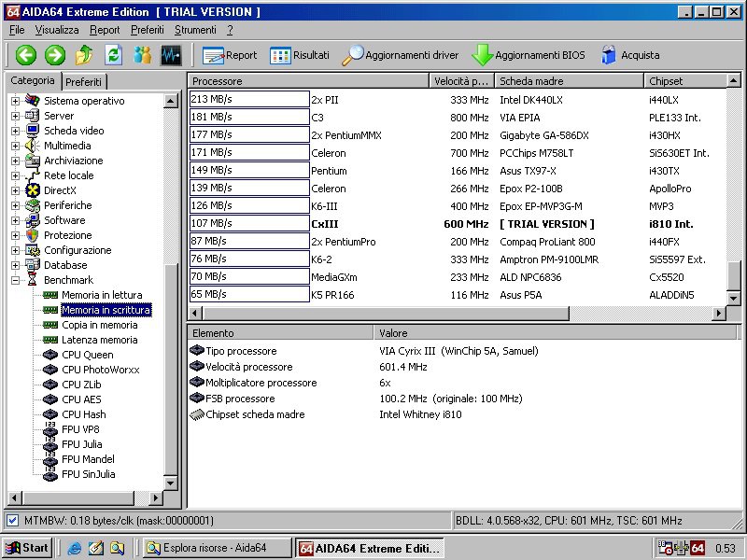Open the Windows Start button

[x=27, y=548]
